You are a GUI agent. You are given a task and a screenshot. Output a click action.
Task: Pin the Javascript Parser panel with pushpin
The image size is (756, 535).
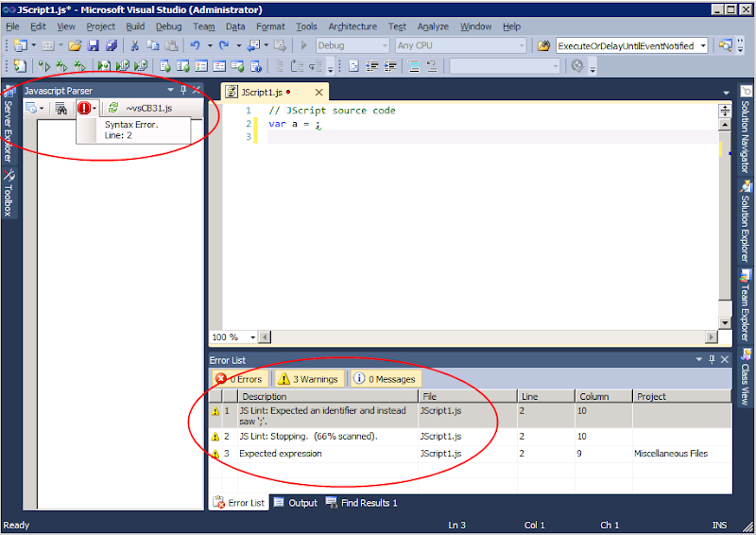[x=183, y=91]
